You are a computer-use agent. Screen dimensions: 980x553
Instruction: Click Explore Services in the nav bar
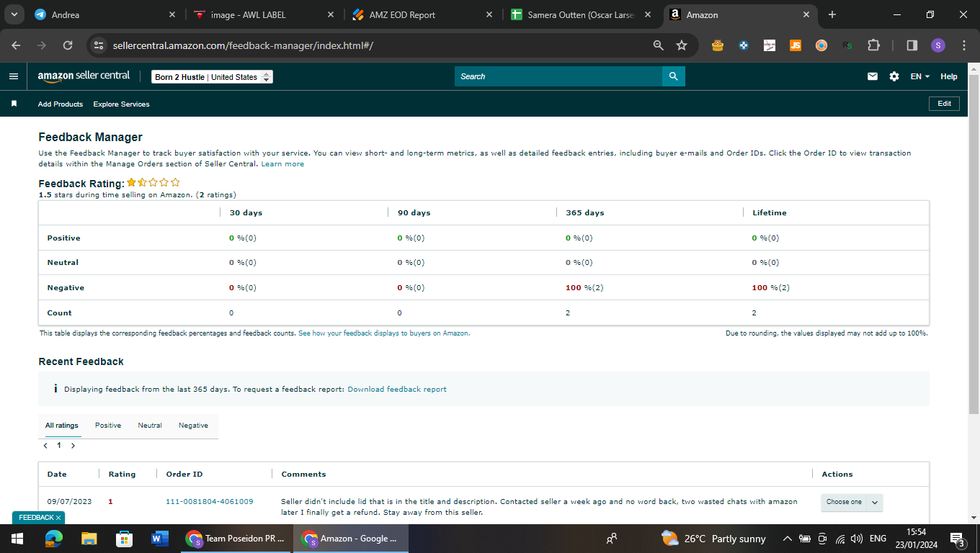tap(121, 104)
